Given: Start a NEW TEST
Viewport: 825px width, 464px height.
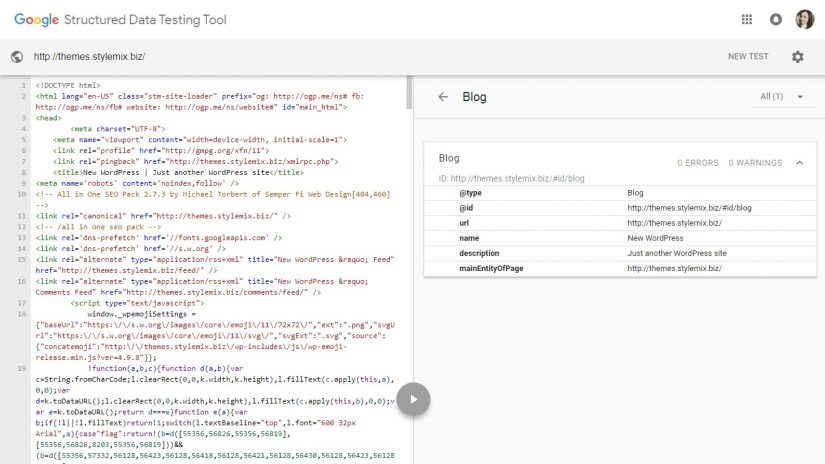Looking at the screenshot, I should click(748, 56).
